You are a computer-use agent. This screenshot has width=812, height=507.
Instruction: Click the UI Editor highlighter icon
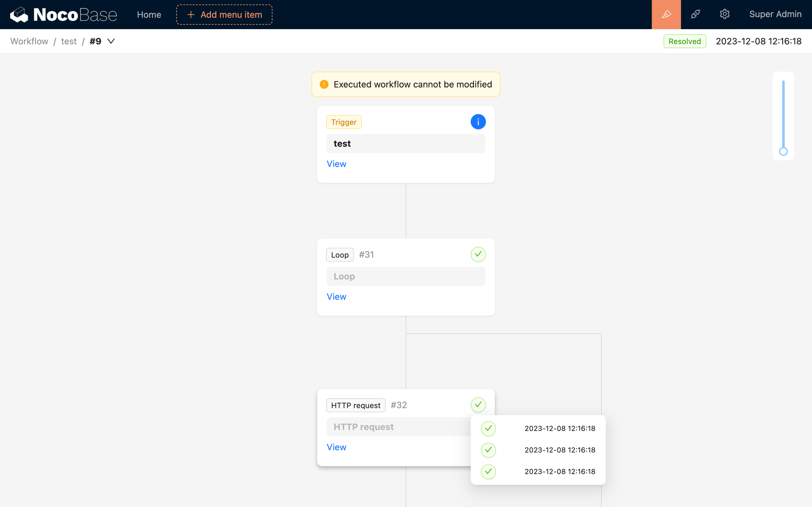(666, 15)
